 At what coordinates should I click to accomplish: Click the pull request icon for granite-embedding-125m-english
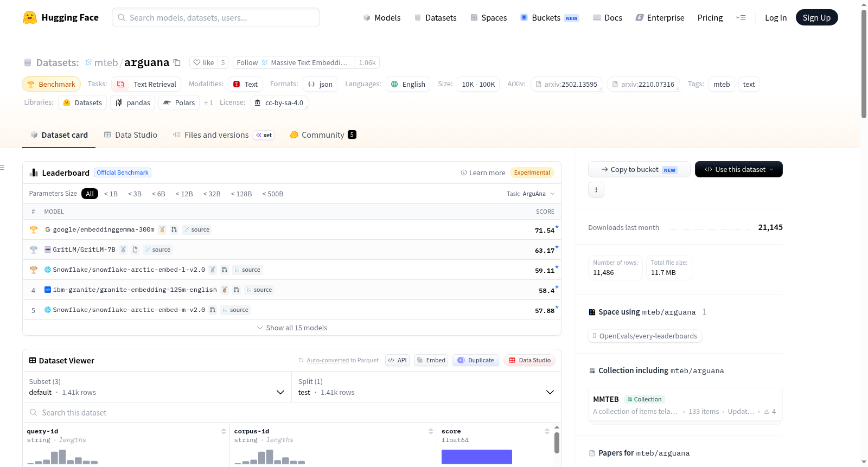pos(237,290)
